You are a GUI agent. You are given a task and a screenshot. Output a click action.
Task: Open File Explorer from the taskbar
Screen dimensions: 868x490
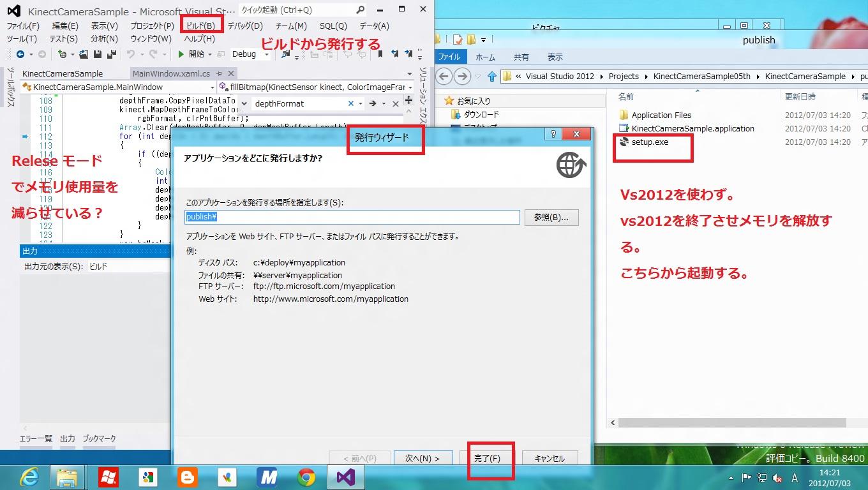(x=67, y=477)
